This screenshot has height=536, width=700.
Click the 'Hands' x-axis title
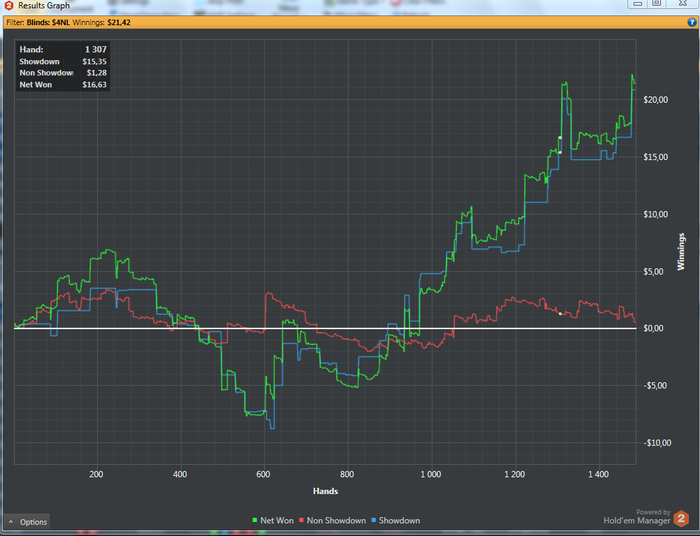325,491
